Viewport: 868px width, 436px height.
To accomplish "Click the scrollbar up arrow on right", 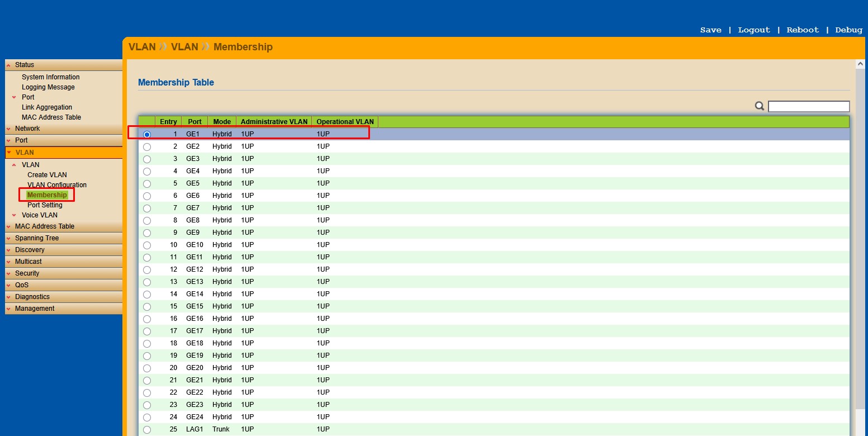I will 861,64.
